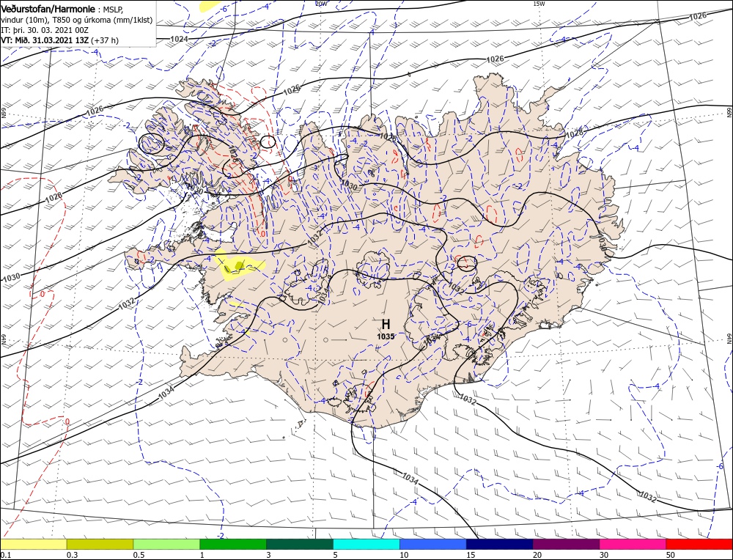733x560 pixels.
Task: Click the 1024 isobar label
Action: 180,39
